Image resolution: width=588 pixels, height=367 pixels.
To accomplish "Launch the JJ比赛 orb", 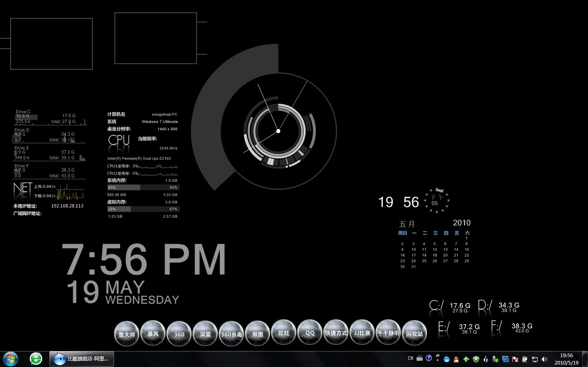I will pyautogui.click(x=362, y=332).
